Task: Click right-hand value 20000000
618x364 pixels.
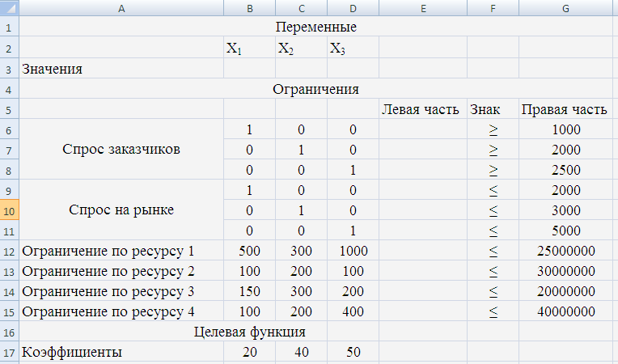Action: tap(566, 291)
